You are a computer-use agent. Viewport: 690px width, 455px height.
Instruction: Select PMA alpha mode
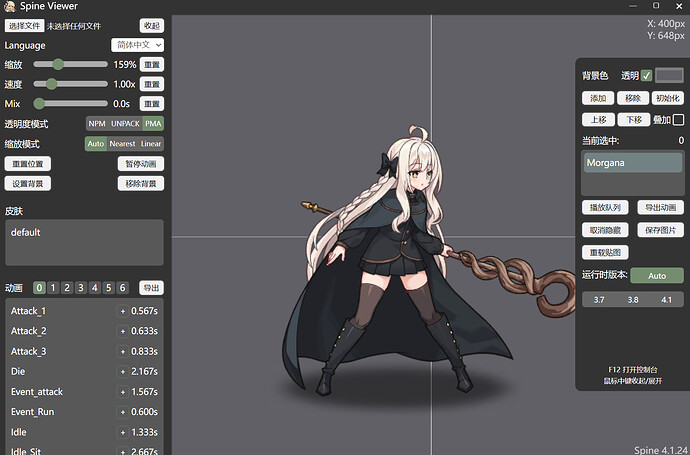tap(153, 124)
